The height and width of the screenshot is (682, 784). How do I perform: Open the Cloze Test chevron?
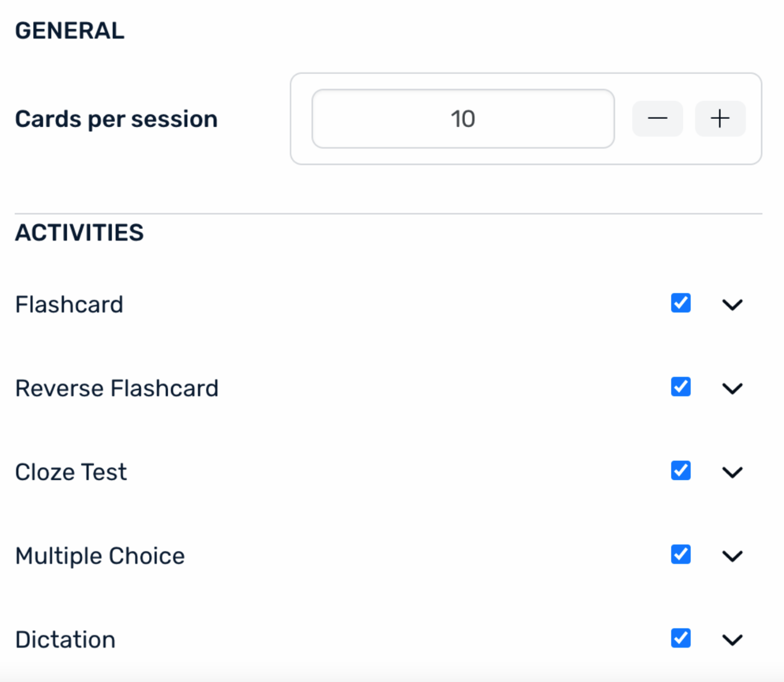[732, 472]
